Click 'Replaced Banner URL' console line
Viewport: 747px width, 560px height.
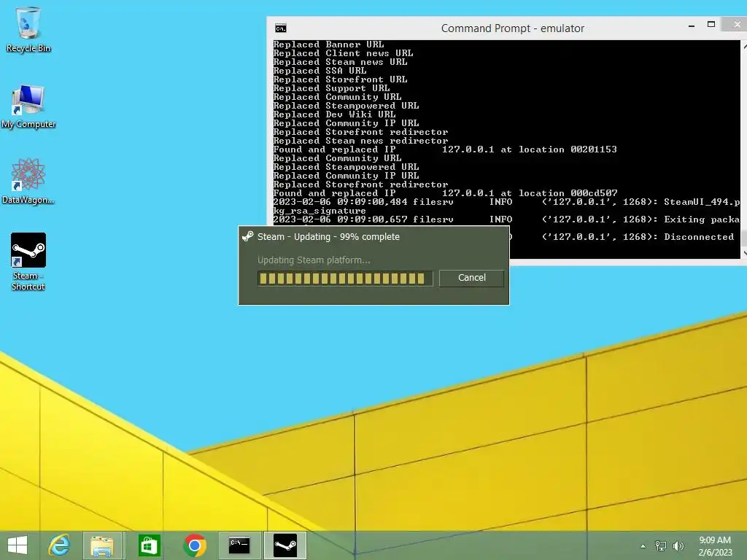(328, 44)
